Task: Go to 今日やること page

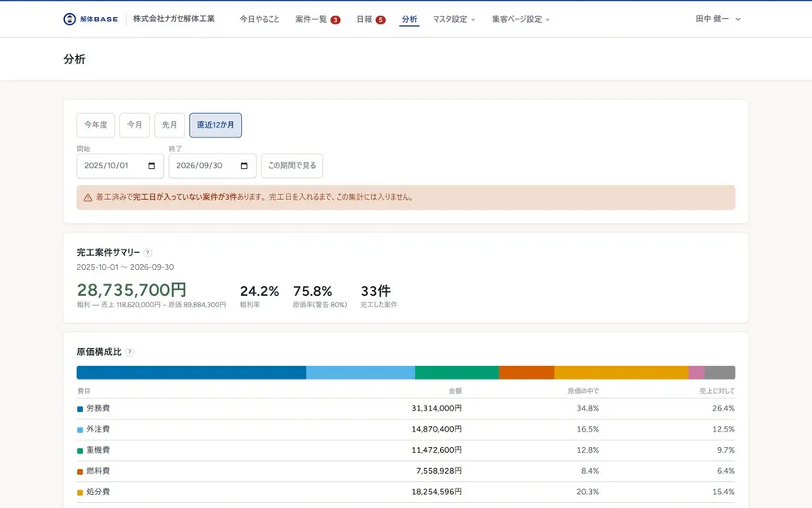Action: (x=260, y=20)
